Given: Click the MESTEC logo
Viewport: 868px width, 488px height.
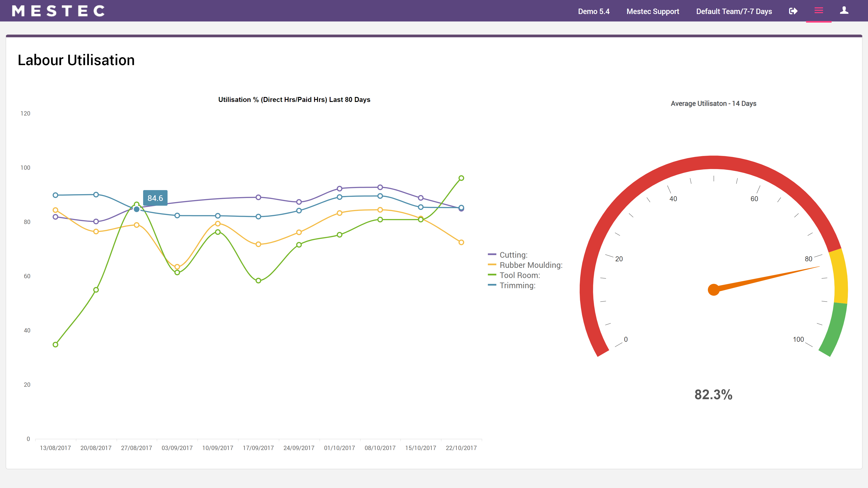Looking at the screenshot, I should pos(58,11).
